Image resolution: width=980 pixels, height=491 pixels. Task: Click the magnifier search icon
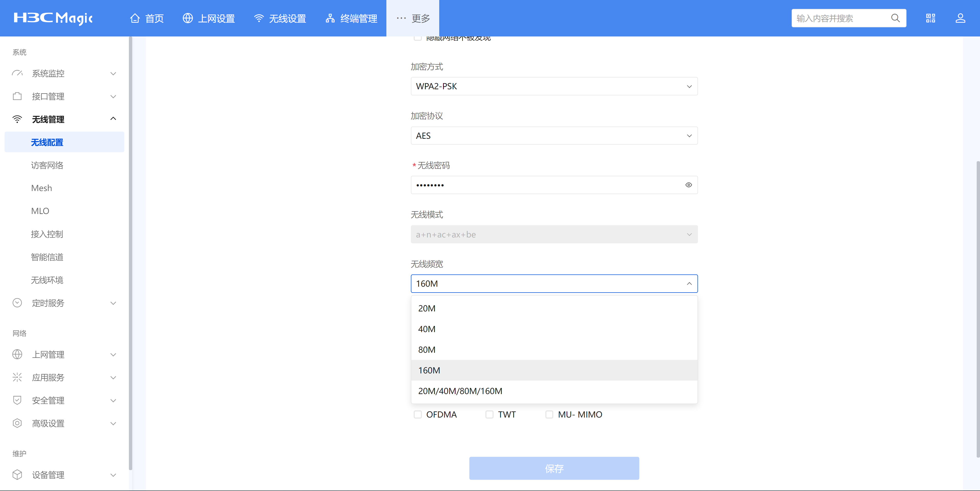(896, 18)
